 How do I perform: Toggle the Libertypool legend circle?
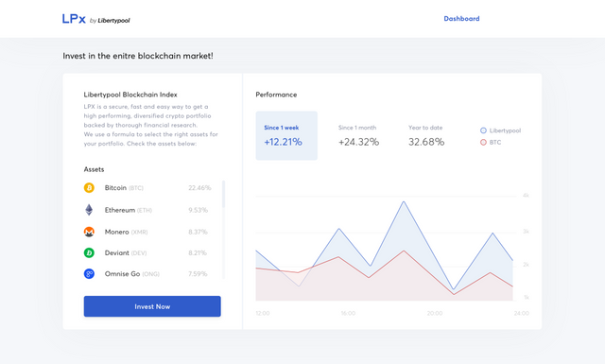click(x=483, y=130)
